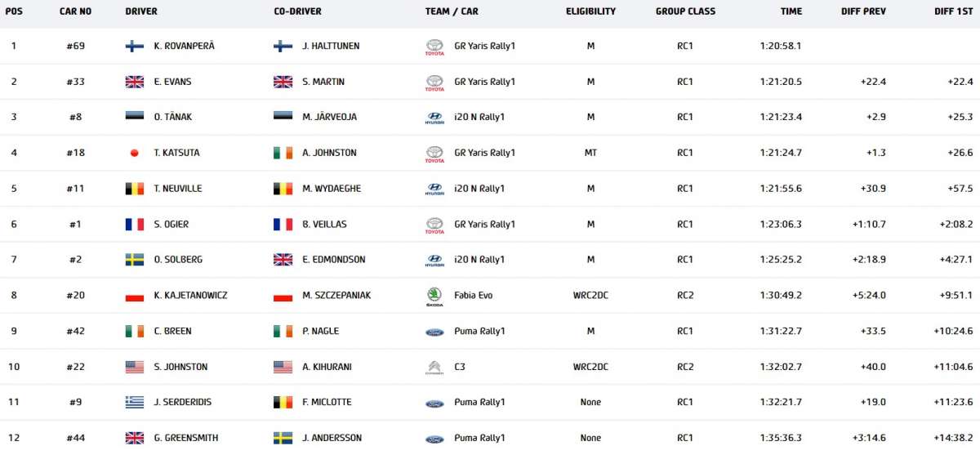Click the TIME column header
The height and width of the screenshot is (455, 980).
791,11
